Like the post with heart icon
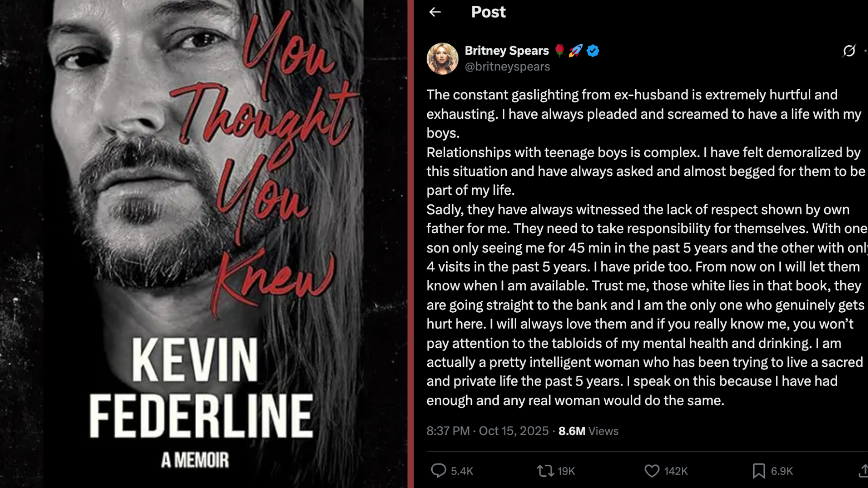The height and width of the screenshot is (488, 868). [651, 471]
